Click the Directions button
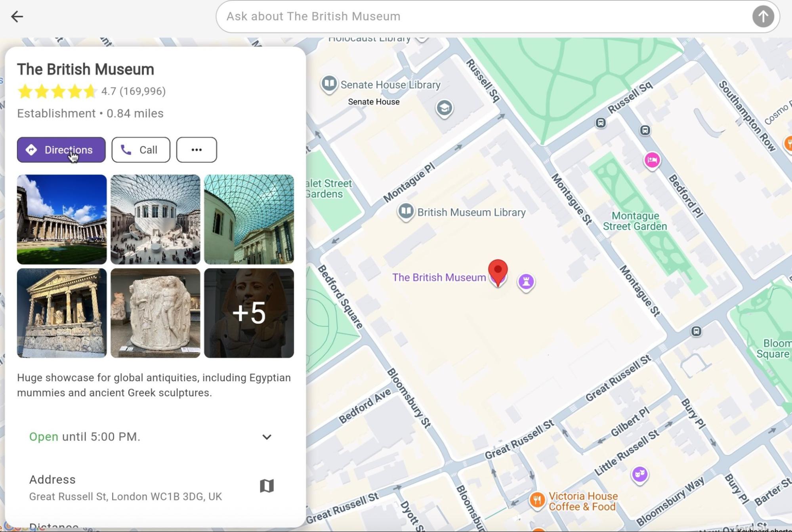Image resolution: width=792 pixels, height=532 pixels. pos(61,150)
